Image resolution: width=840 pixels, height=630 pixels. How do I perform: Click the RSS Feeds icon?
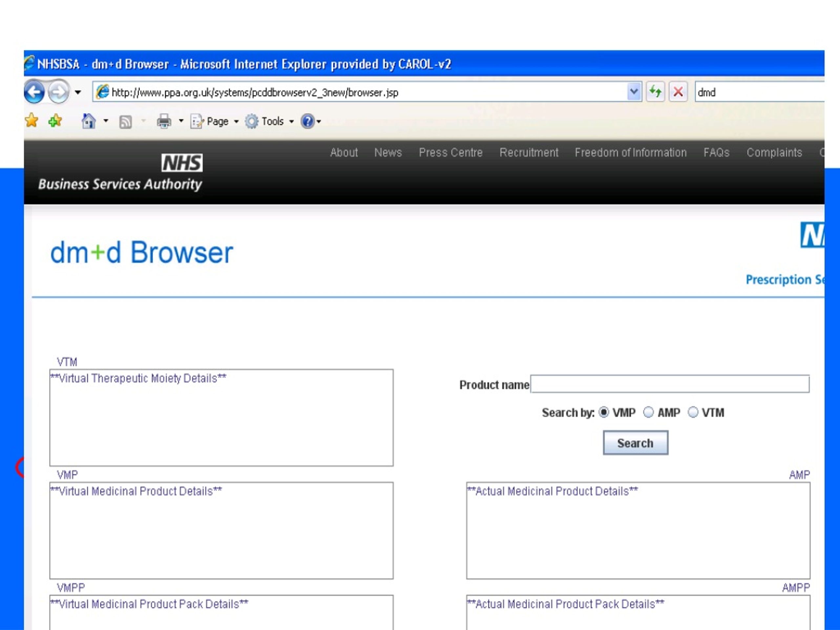coord(125,122)
